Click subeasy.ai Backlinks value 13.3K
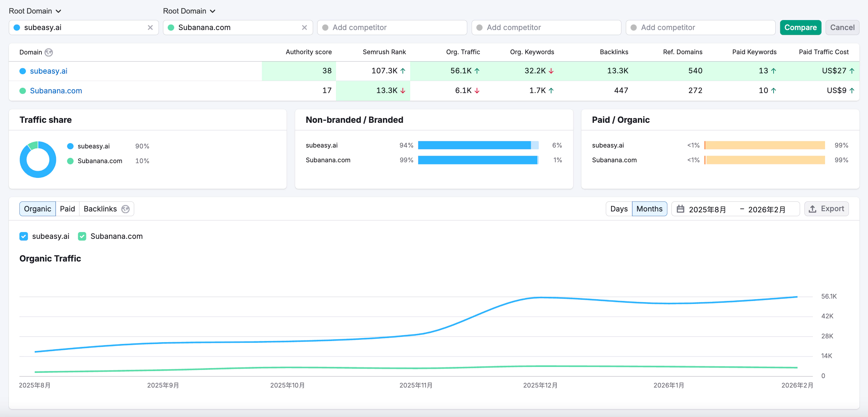Viewport: 868px width, 417px height. pyautogui.click(x=618, y=71)
